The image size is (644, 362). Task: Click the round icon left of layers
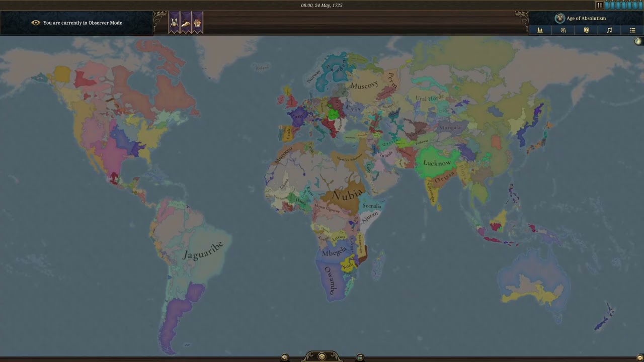tap(284, 357)
